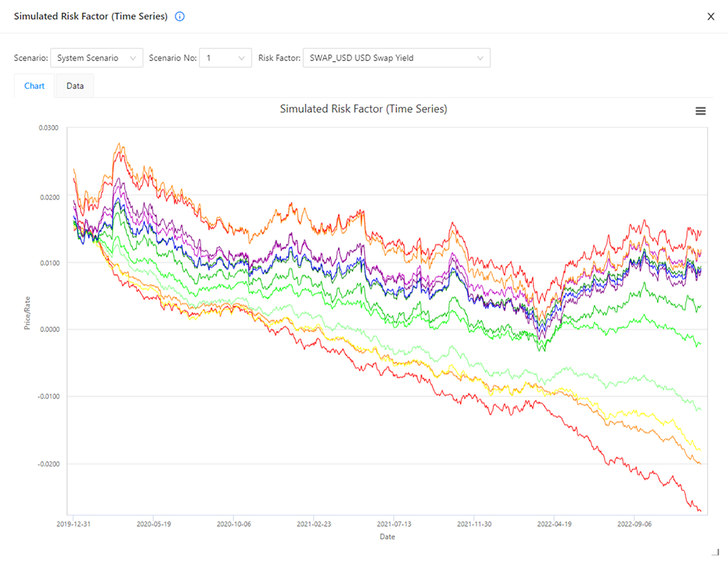Click the info icon beside the dialog title
728x564 pixels.
[180, 17]
